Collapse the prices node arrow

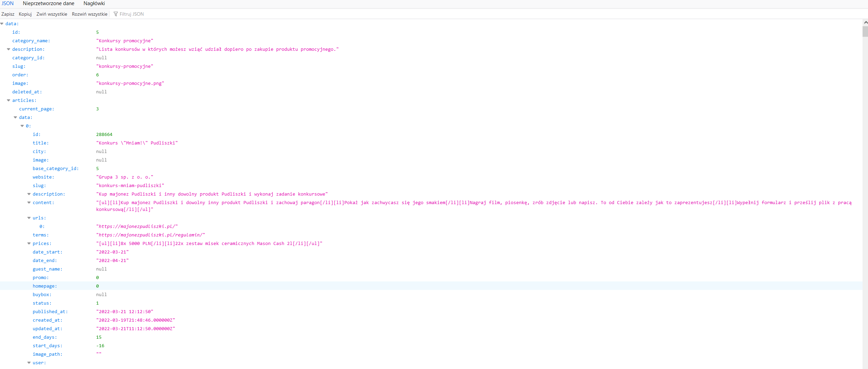point(29,243)
